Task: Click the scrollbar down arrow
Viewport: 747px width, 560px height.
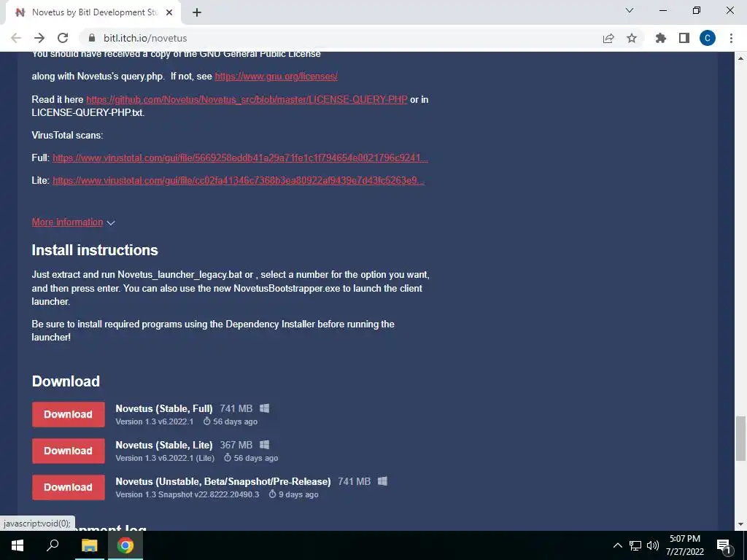Action: pos(741,524)
